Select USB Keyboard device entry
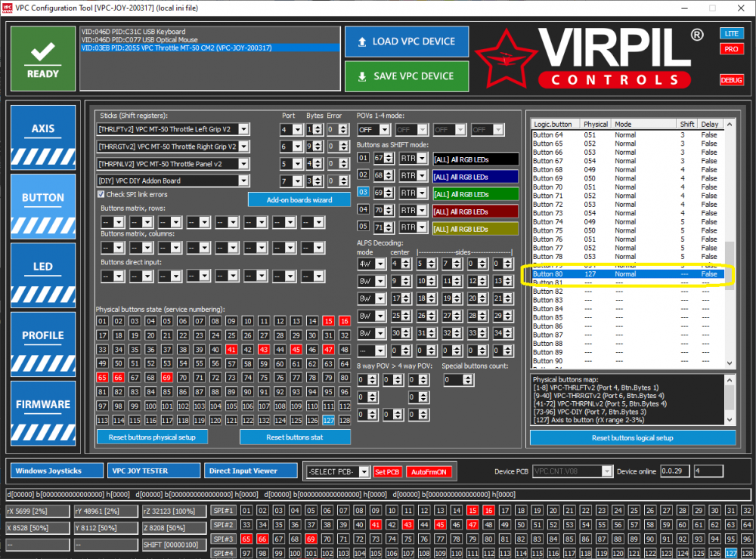Screen dimensions: 756x559 pyautogui.click(x=210, y=32)
